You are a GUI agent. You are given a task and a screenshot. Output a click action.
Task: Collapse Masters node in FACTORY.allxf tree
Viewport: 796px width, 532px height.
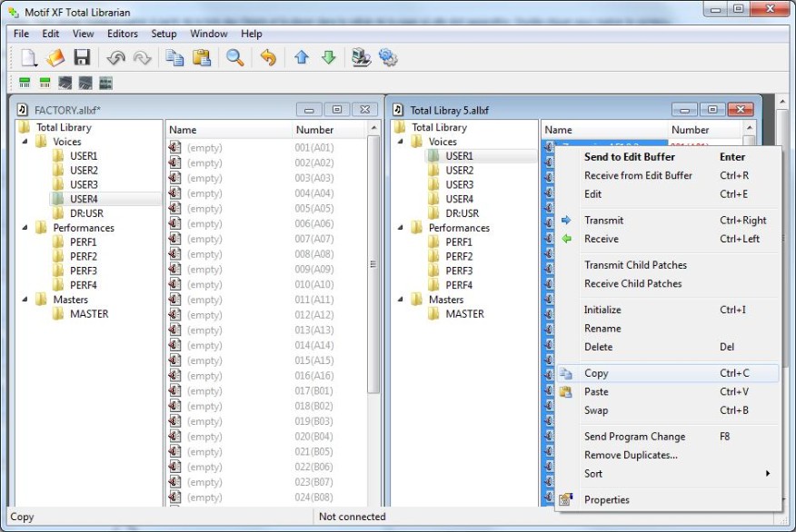coord(25,300)
